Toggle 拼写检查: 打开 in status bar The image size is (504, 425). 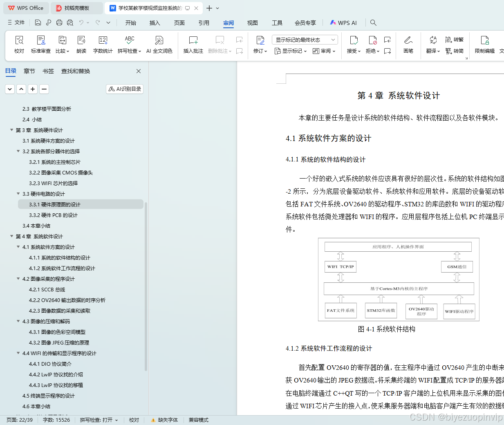pos(99,420)
